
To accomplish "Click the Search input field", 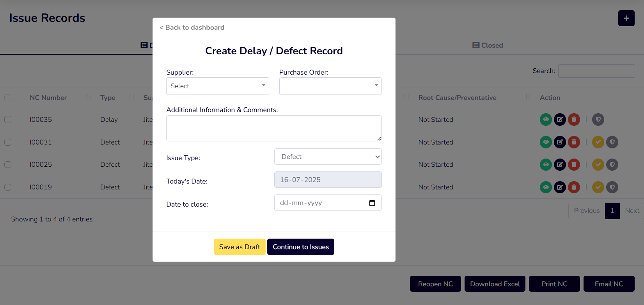I will click(x=596, y=71).
